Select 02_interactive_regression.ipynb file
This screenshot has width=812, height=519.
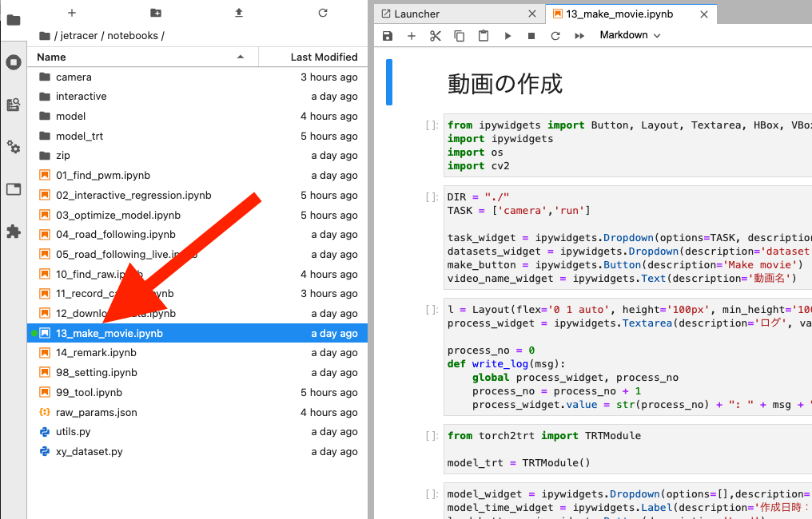(x=197, y=196)
